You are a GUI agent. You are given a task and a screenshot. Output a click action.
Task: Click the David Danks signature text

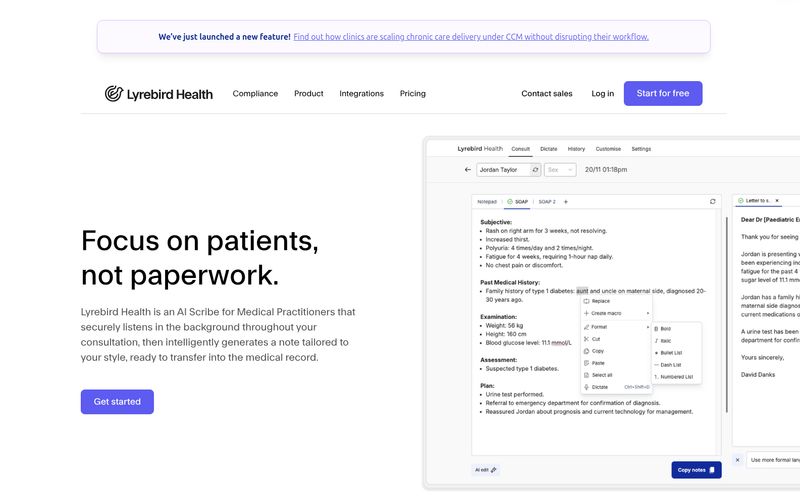pos(758,375)
